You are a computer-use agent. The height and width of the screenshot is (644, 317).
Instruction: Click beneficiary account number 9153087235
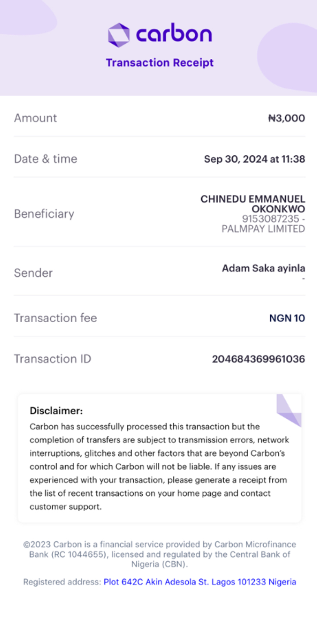click(x=271, y=219)
